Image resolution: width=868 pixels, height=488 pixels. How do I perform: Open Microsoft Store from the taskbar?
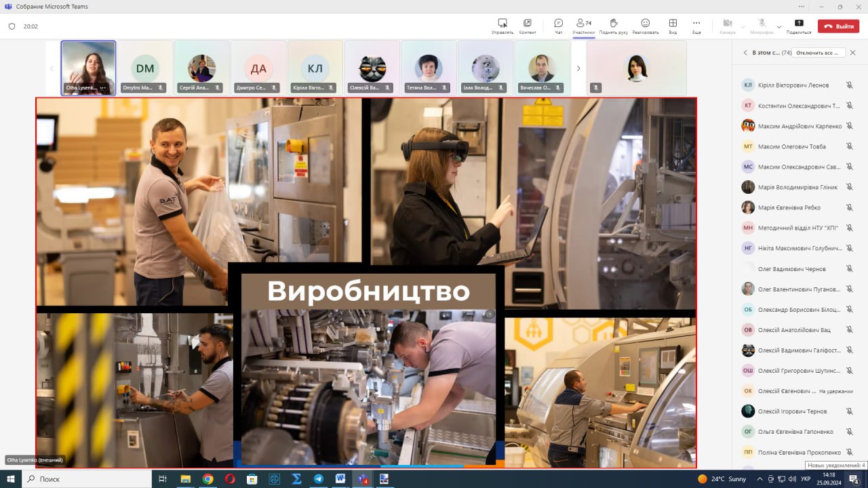[x=252, y=479]
